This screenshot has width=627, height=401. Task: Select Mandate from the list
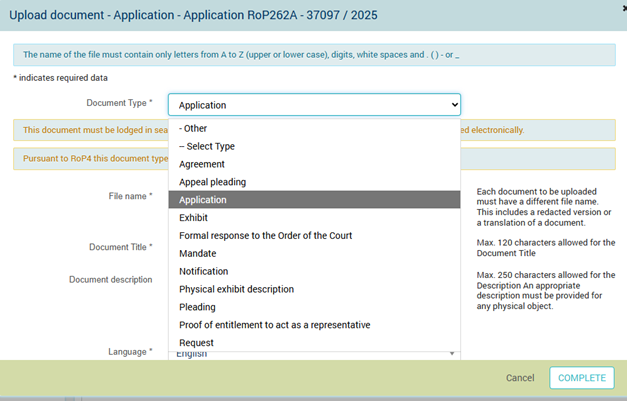coord(198,253)
